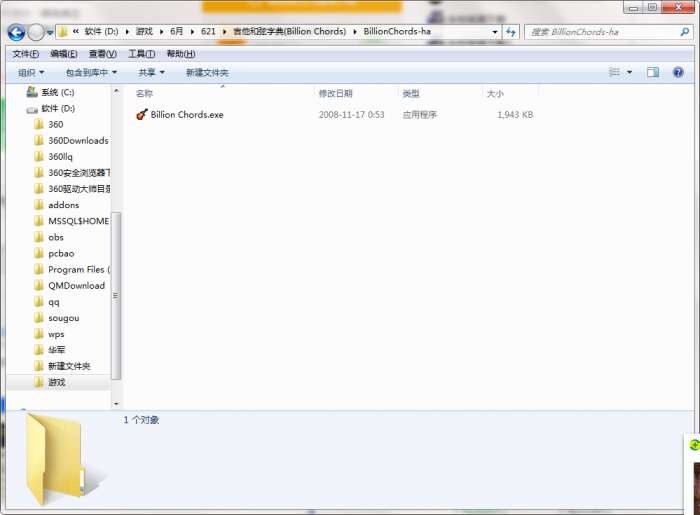Click 新建文件夹 toolbar button
The image size is (700, 515).
pos(207,72)
